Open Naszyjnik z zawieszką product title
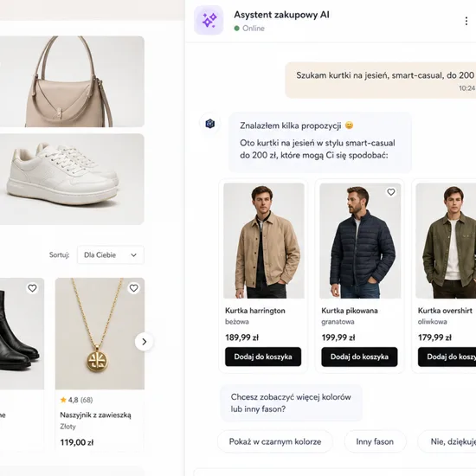Image resolution: width=476 pixels, height=476 pixels. tap(95, 415)
